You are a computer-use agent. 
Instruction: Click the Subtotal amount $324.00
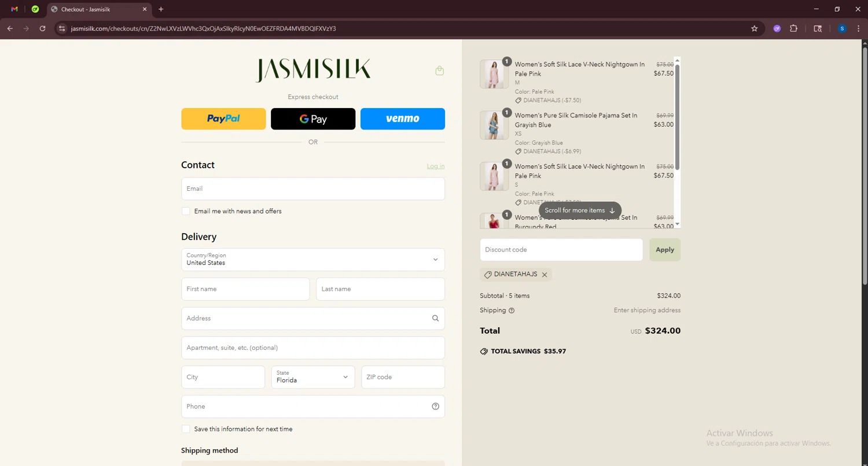tap(668, 295)
